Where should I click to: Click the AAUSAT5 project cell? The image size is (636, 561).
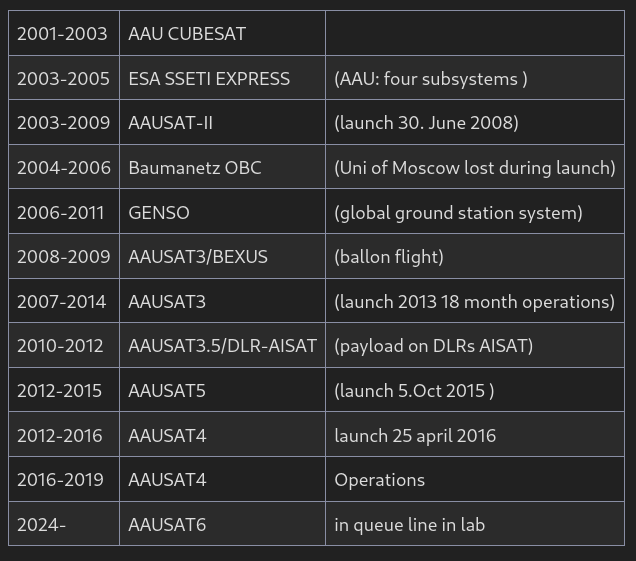[167, 391]
